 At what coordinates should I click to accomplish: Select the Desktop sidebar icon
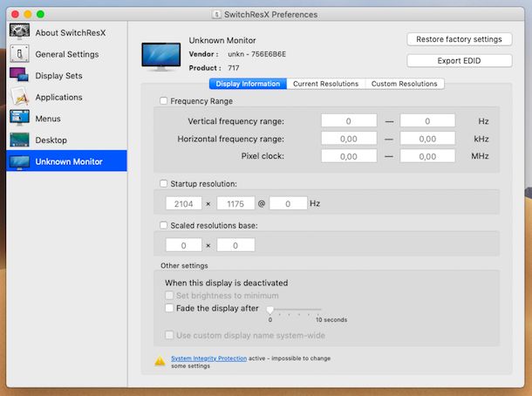(20, 140)
